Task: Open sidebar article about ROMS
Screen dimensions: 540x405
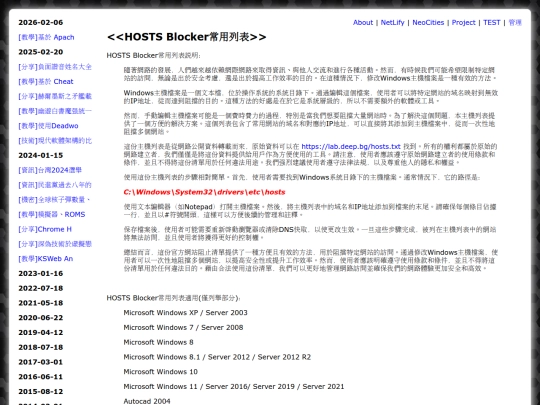Action: (x=52, y=215)
